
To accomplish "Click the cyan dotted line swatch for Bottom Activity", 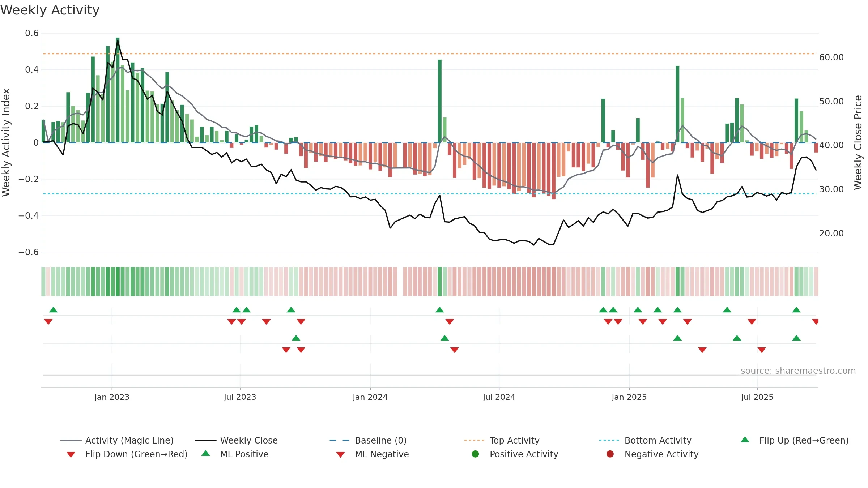I will [609, 440].
